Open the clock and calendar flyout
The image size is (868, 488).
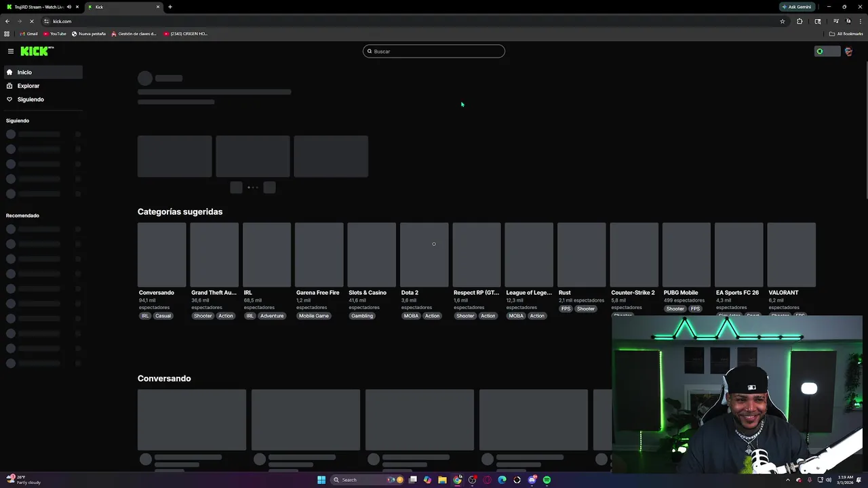click(x=845, y=480)
